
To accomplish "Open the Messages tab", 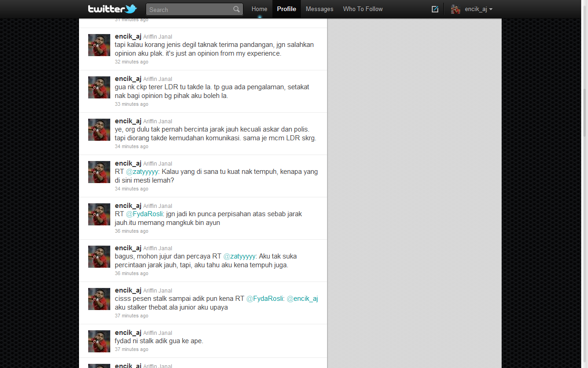I will point(320,9).
